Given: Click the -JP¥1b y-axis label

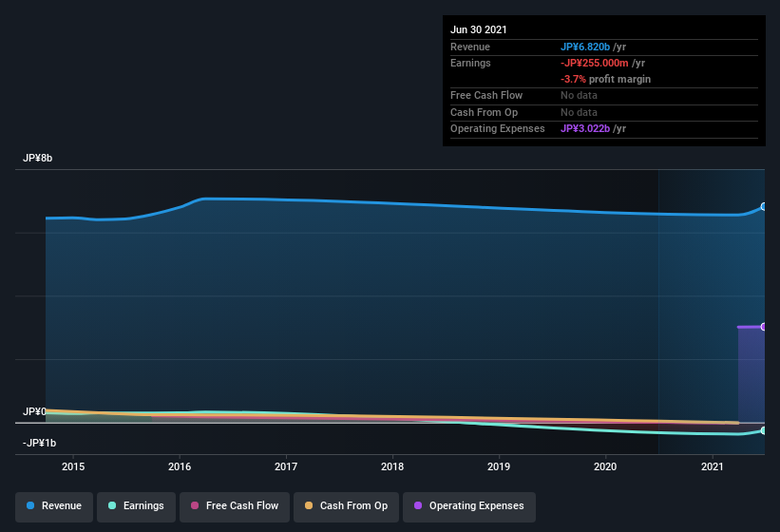Looking at the screenshot, I should pos(39,443).
